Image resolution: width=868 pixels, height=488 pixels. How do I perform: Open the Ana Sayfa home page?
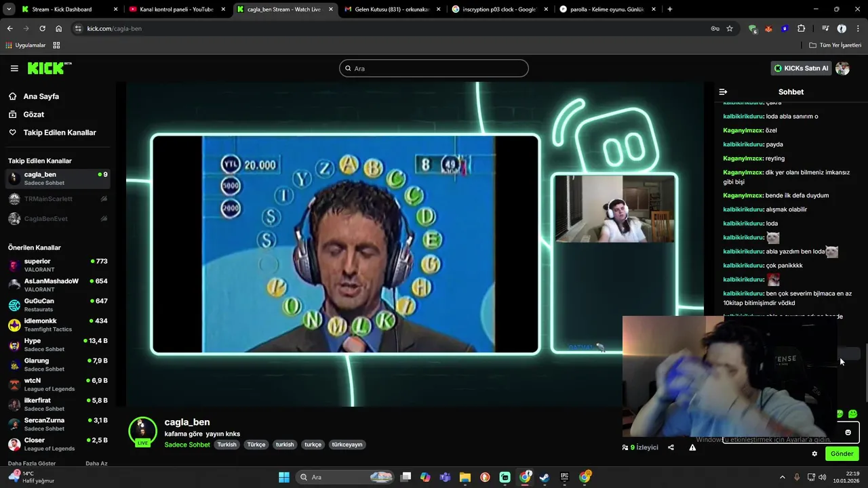click(41, 96)
